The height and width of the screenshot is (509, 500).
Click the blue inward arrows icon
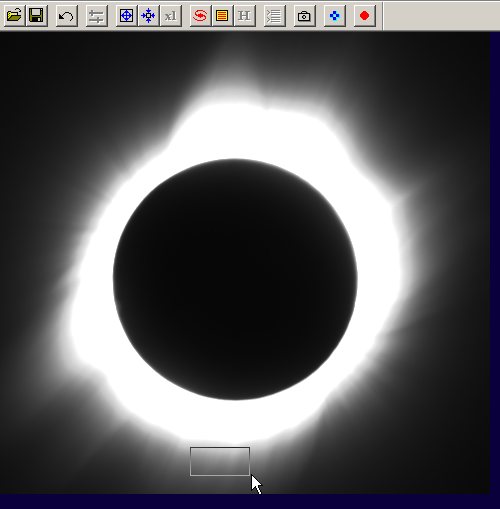pyautogui.click(x=148, y=15)
